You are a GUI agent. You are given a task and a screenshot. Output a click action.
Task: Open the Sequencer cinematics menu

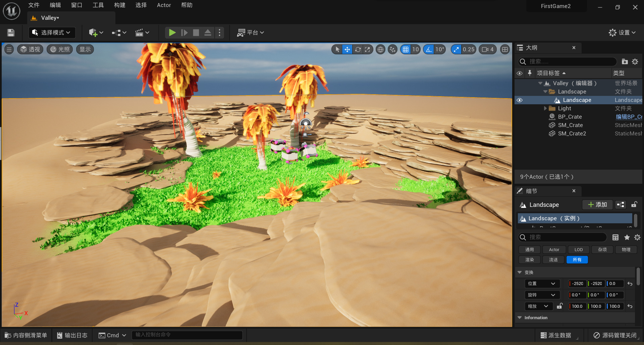coord(142,33)
